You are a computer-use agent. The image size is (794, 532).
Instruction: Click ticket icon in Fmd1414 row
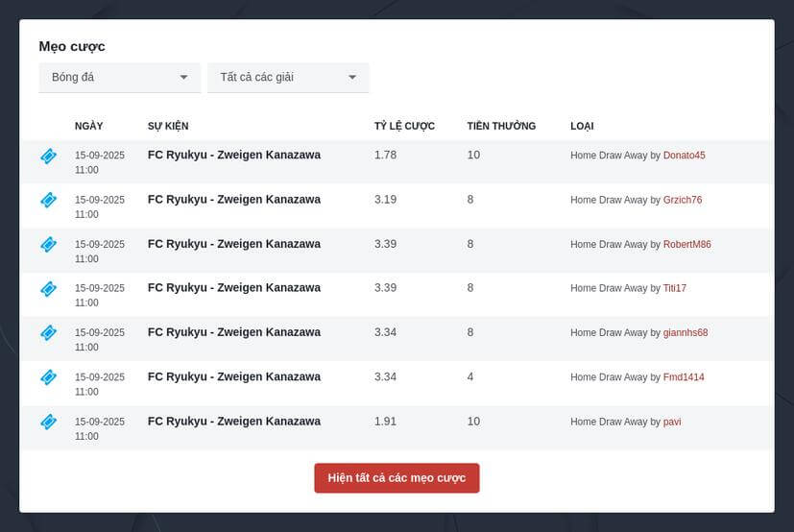point(49,377)
